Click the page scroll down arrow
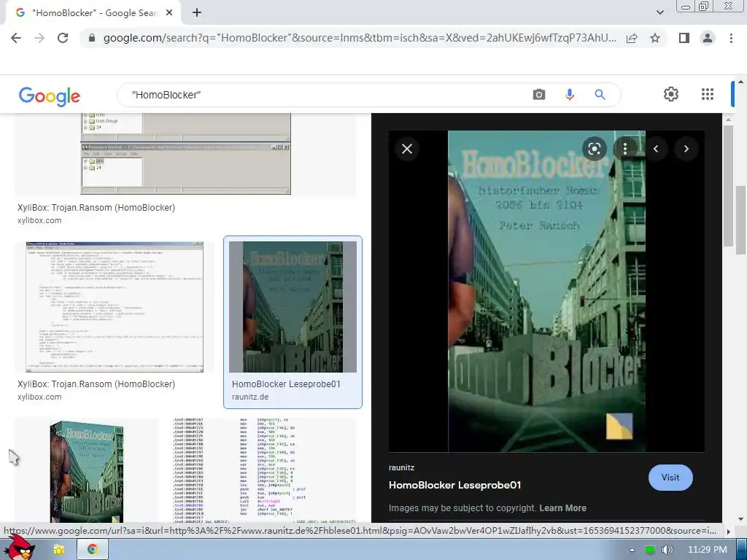The image size is (747, 560). pos(740,519)
